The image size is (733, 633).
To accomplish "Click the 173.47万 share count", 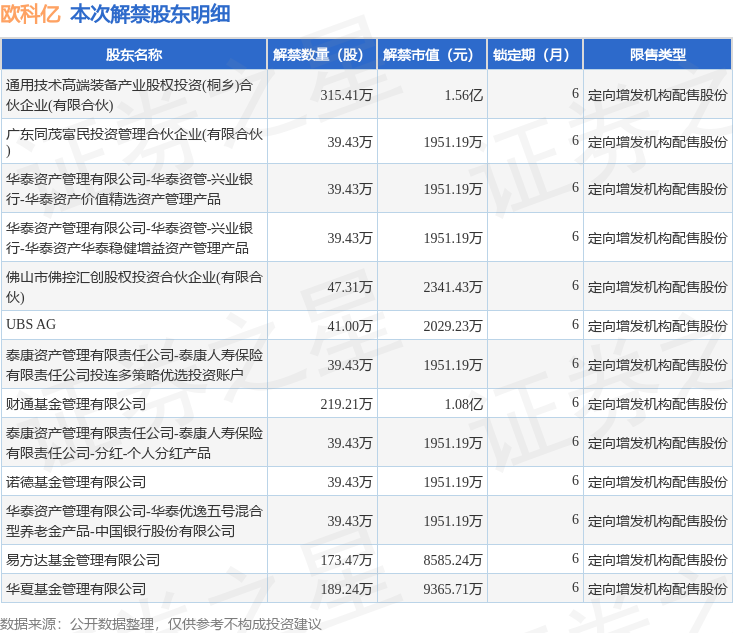I will pos(346,560).
